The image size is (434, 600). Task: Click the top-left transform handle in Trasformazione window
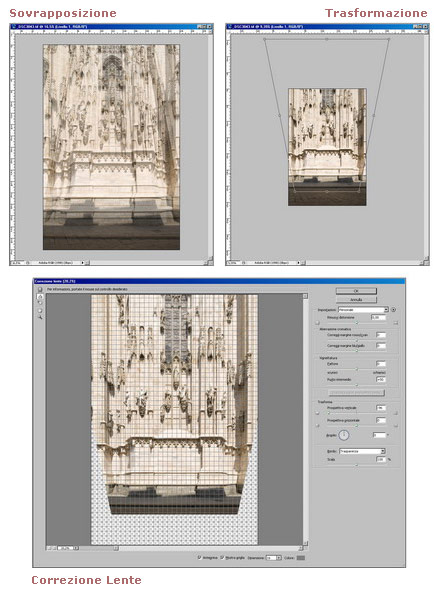point(264,39)
